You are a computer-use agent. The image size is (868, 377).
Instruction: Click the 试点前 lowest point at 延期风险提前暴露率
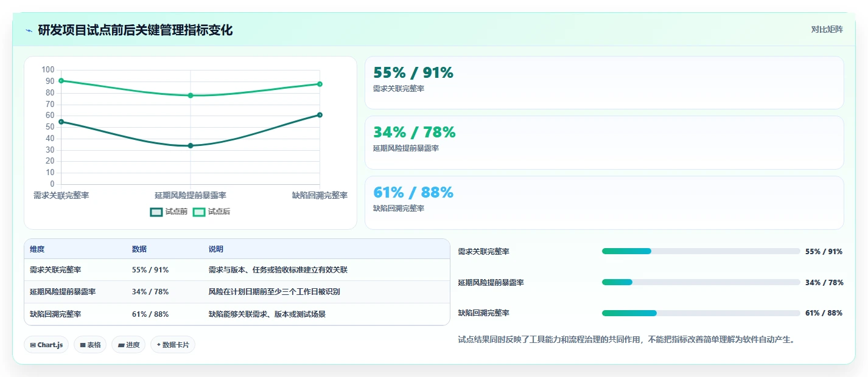(x=191, y=145)
